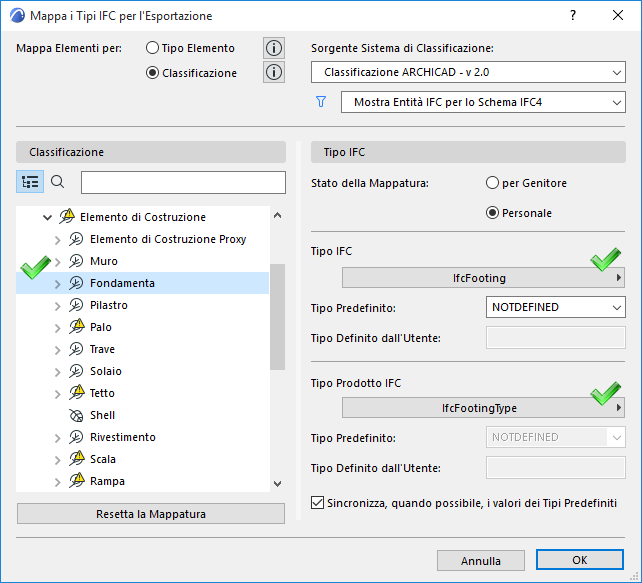This screenshot has height=583, width=642.
Task: Open the Mostra Entità IFC schema dropdown
Action: [482, 102]
